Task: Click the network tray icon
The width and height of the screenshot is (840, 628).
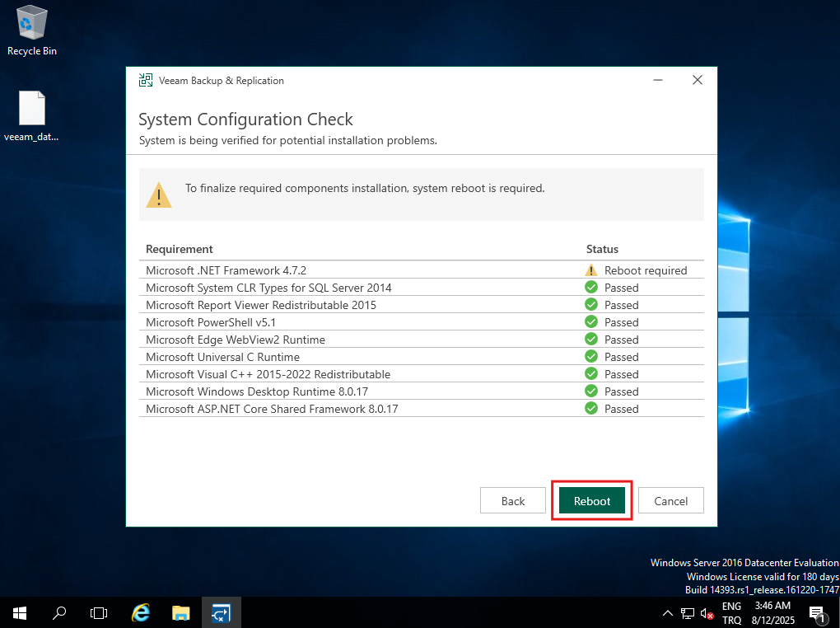Action: click(x=688, y=613)
